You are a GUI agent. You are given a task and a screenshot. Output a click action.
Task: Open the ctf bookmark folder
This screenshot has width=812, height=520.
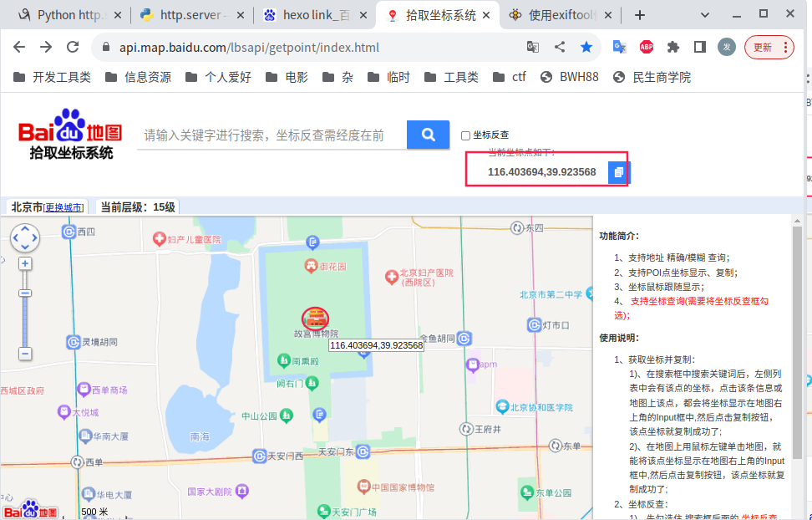click(x=509, y=77)
